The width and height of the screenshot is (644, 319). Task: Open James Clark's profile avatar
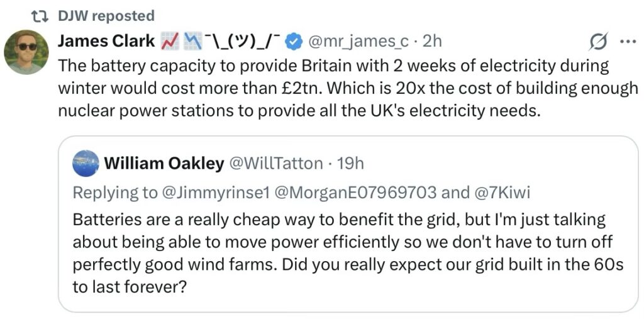26,52
